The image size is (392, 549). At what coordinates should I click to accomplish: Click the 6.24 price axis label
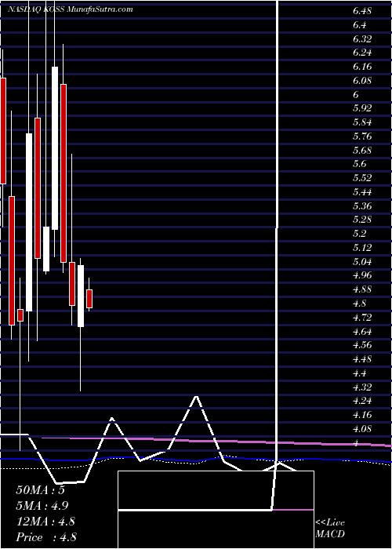click(x=362, y=53)
